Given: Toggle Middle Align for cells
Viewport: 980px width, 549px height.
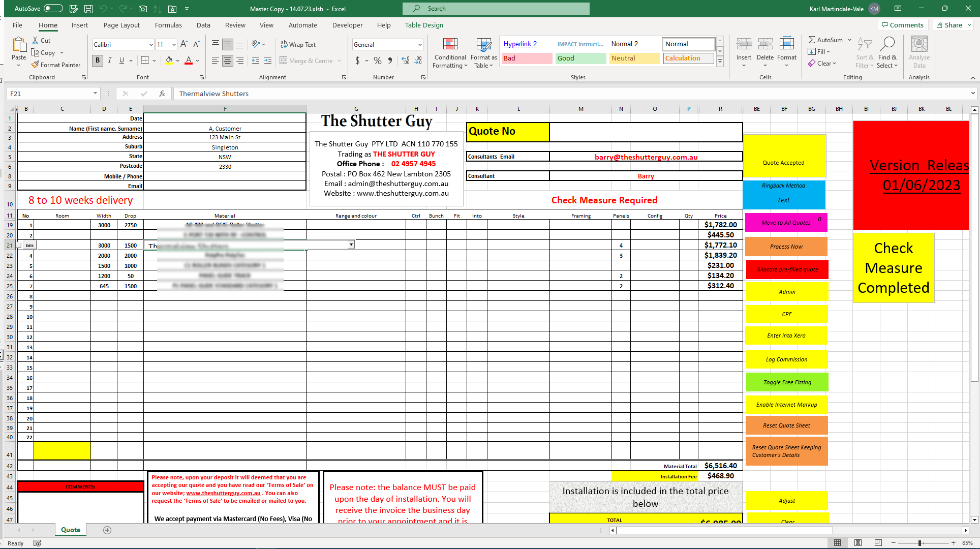Looking at the screenshot, I should click(228, 45).
